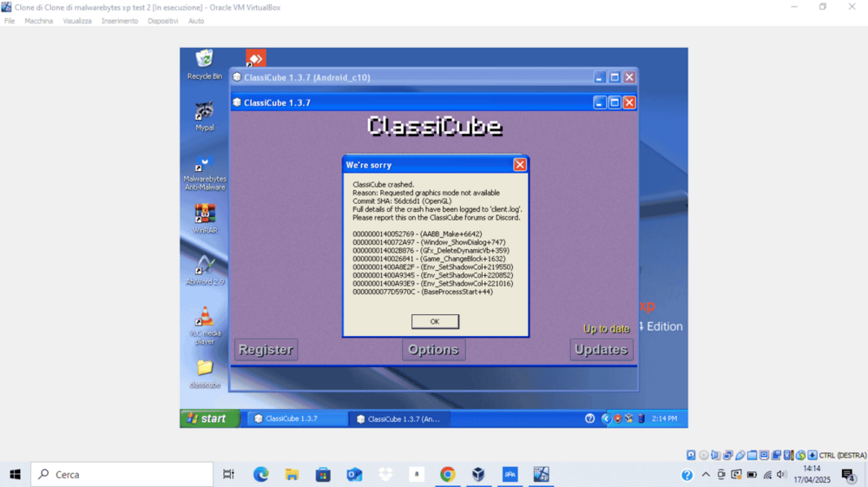
Task: Click VirtualBox shared folders status icon
Action: 753,456
